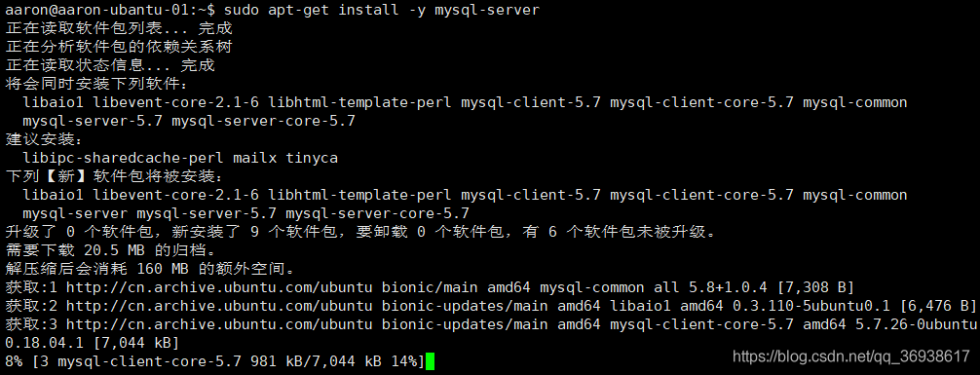Click the 20.5 MB download size text
The image size is (980, 375).
pos(114,250)
